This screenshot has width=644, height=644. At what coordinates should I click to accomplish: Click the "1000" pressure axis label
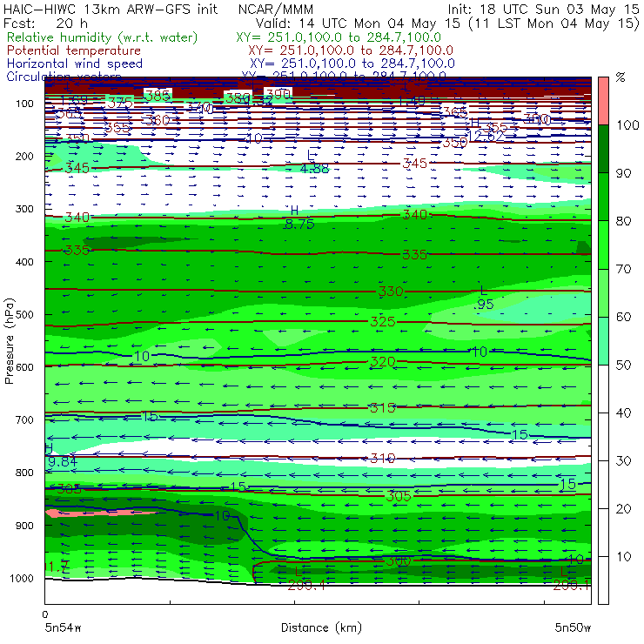(x=22, y=578)
